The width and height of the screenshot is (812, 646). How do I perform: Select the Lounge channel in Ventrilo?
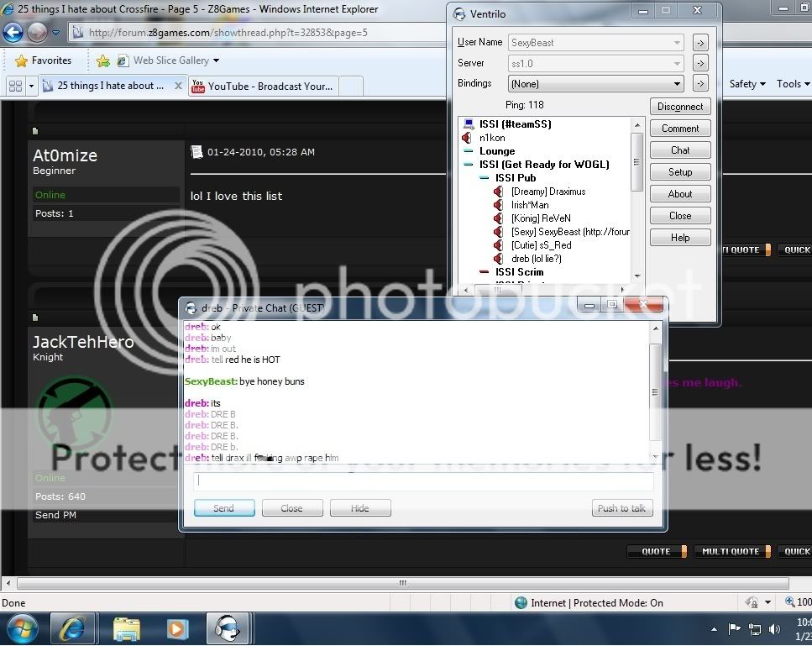tap(497, 151)
